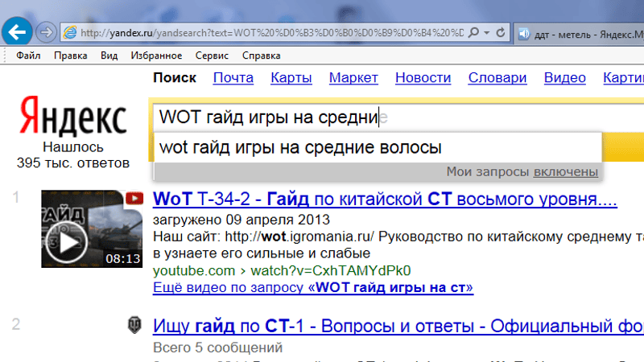Screen dimensions: 644x362
Task: Open the 'WoT T-34-2 - Гайд' result title
Action: point(385,199)
